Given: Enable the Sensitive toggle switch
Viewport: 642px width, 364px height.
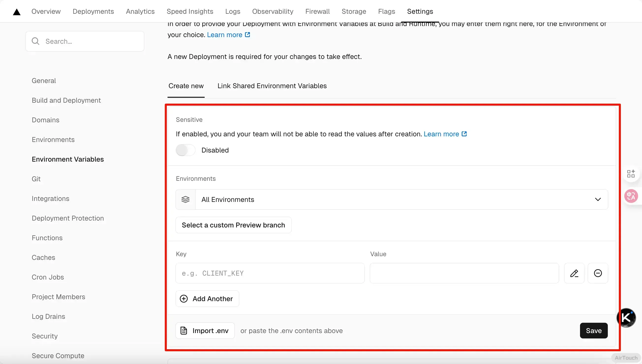Looking at the screenshot, I should tap(185, 150).
